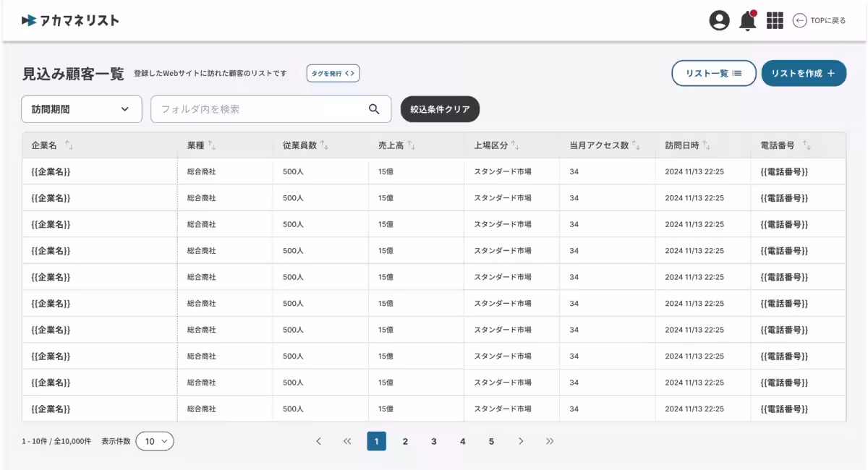Sort table by 売上高 column arrows

[x=411, y=145]
